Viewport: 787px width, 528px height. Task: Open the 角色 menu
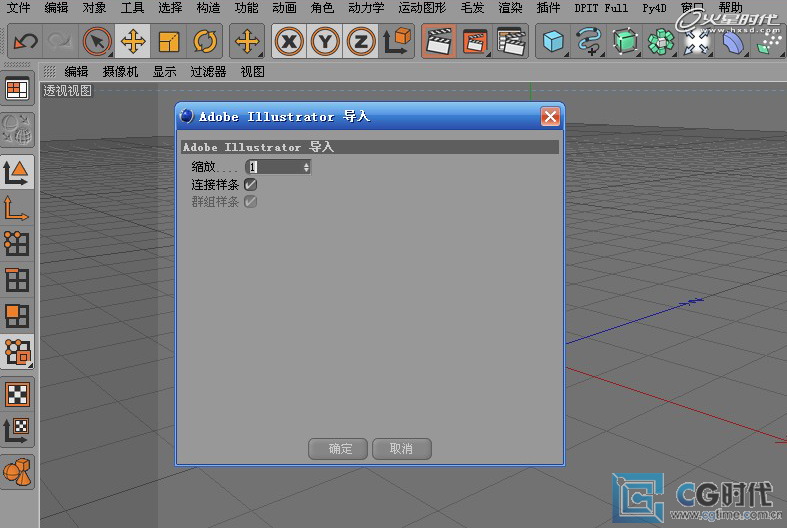322,8
